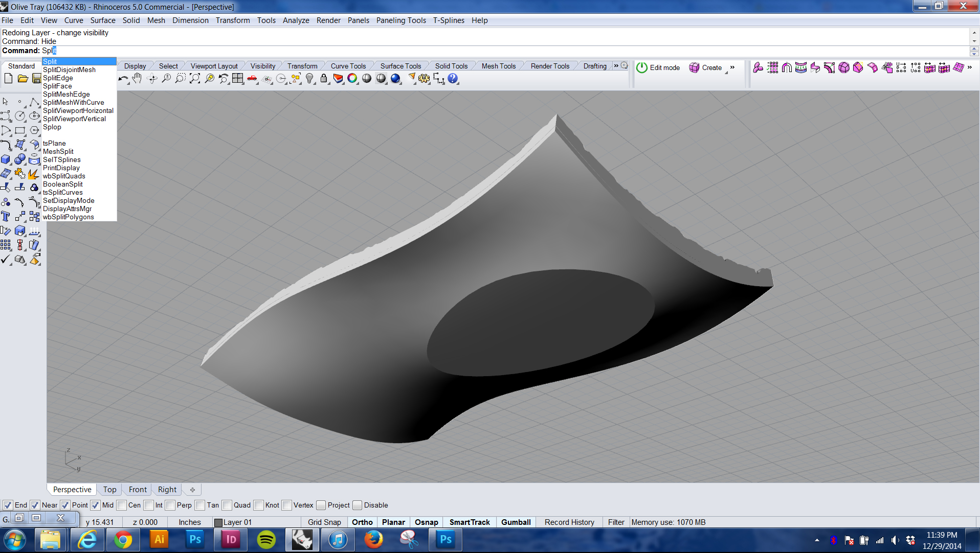Open Options via the gear icon

[424, 79]
